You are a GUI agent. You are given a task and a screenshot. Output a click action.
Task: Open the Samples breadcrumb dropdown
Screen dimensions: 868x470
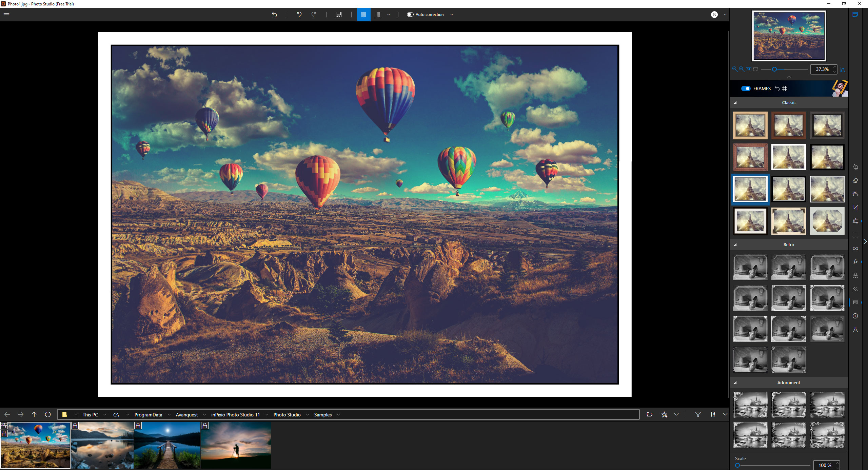[338, 414]
